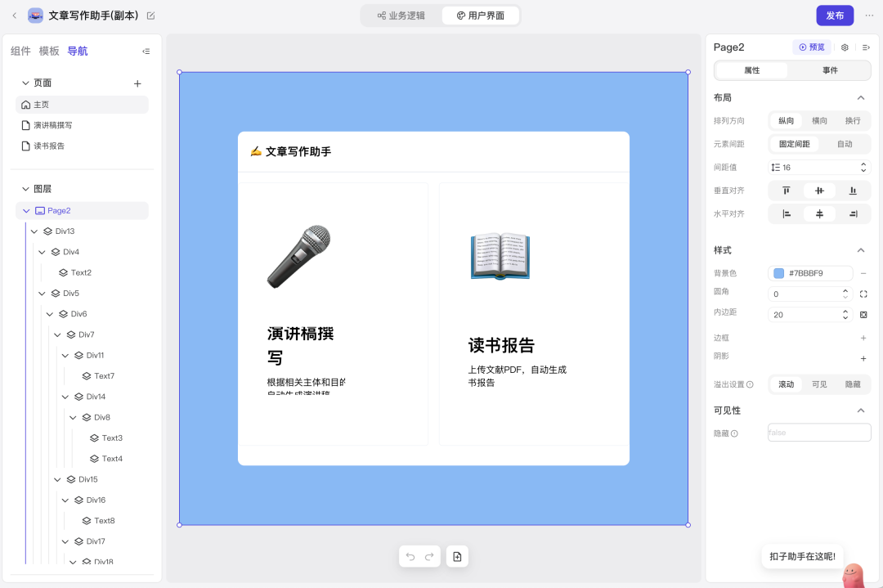883x588 pixels.
Task: Select bottom vertical alignment icon
Action: 851,190
